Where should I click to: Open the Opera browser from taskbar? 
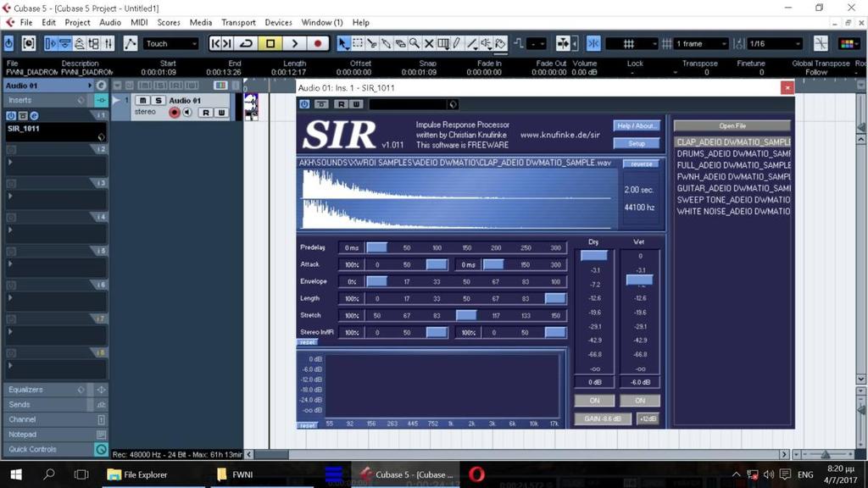click(476, 474)
